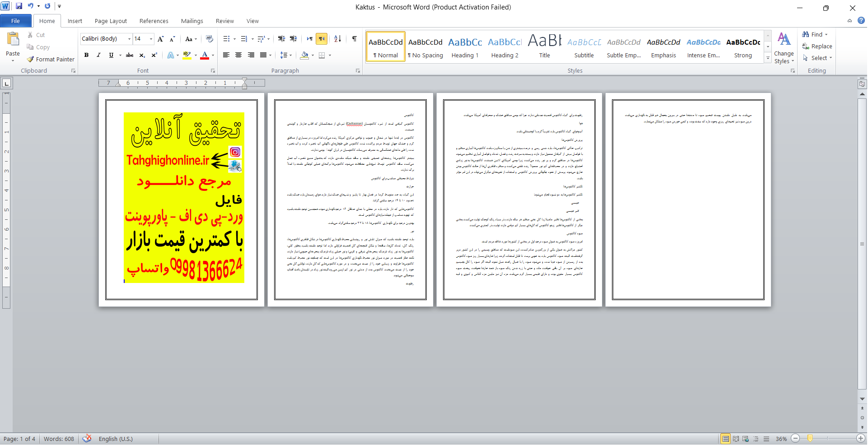
Task: Click the Sort icon
Action: pos(337,39)
